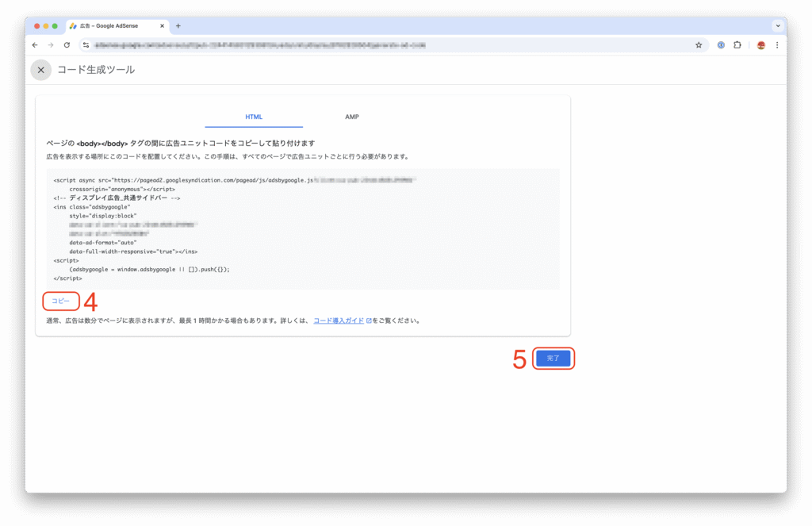
Task: Click the external link icon beside コード導入ガイド
Action: click(x=369, y=321)
